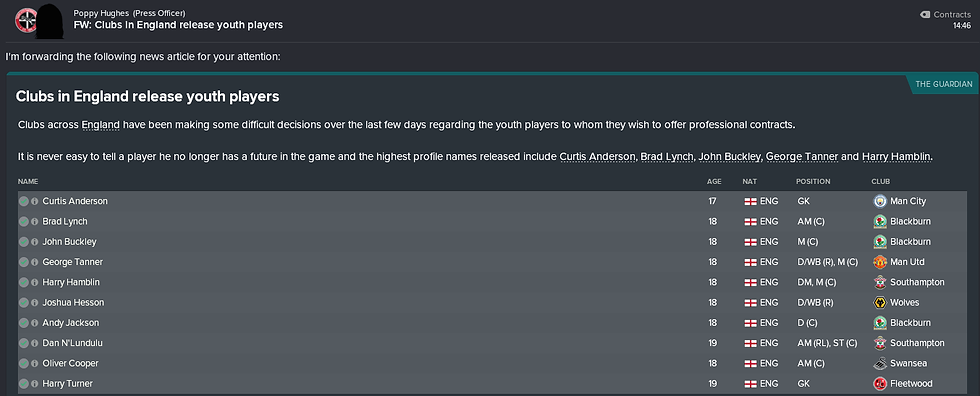Click the NAT column header
Screen dimensions: 980x396
point(749,182)
